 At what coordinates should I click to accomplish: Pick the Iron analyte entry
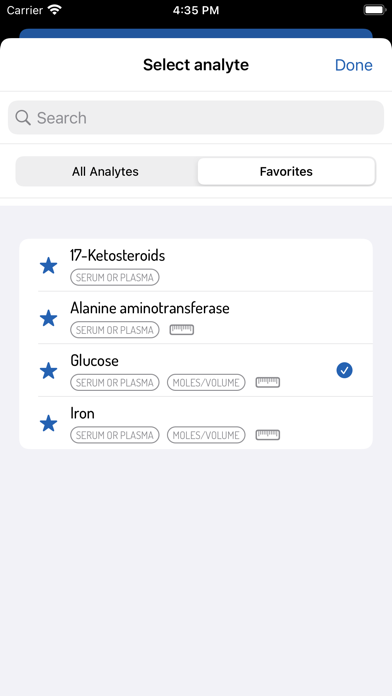click(x=196, y=423)
